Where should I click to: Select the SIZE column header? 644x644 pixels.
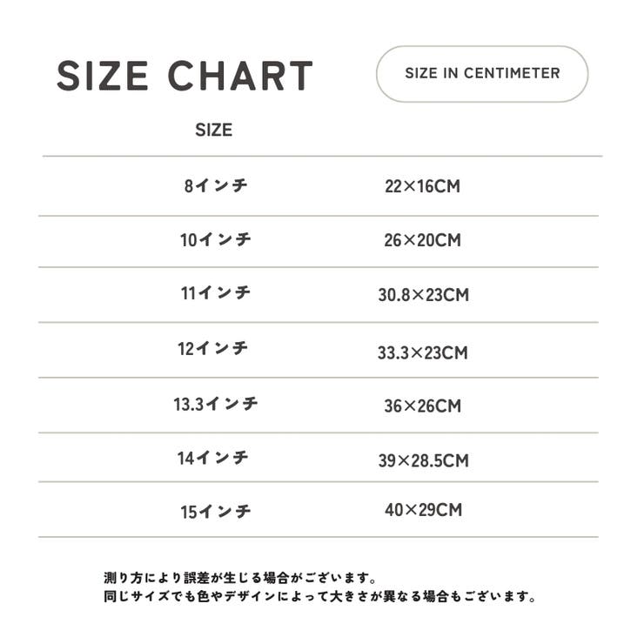coord(213,130)
